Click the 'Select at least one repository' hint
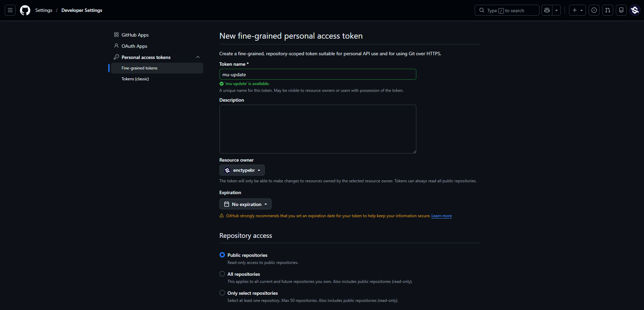The height and width of the screenshot is (310, 644). [313, 301]
